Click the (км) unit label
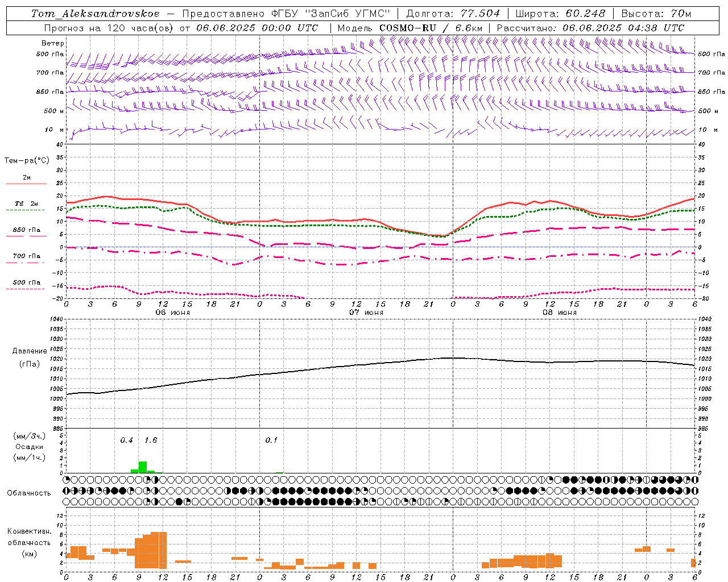Screen dimensions: 728x582 click(x=29, y=554)
